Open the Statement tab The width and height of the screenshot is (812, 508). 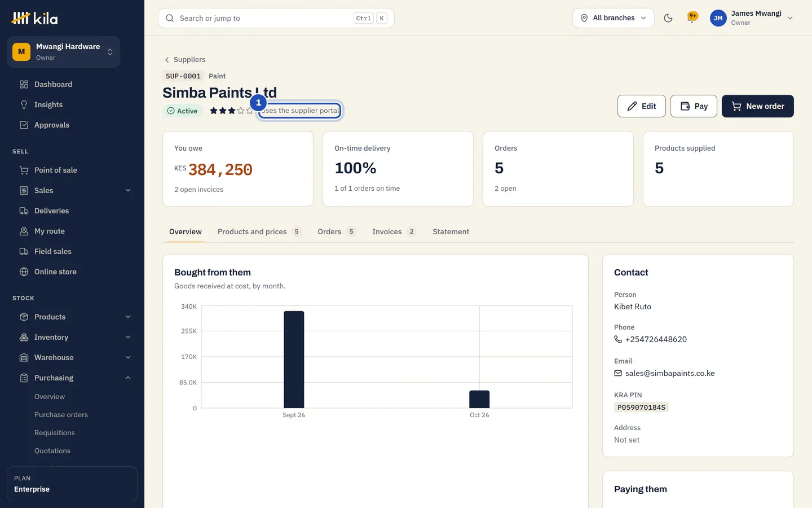451,231
